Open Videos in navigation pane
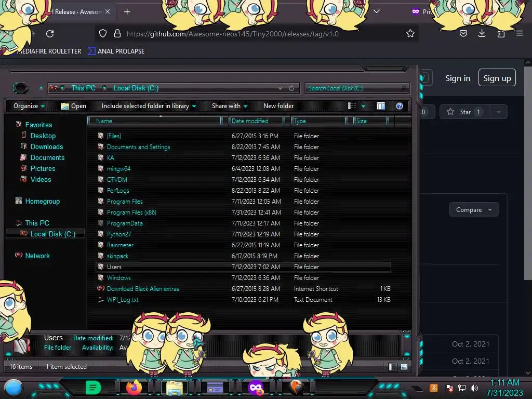This screenshot has width=532, height=399. coord(41,179)
